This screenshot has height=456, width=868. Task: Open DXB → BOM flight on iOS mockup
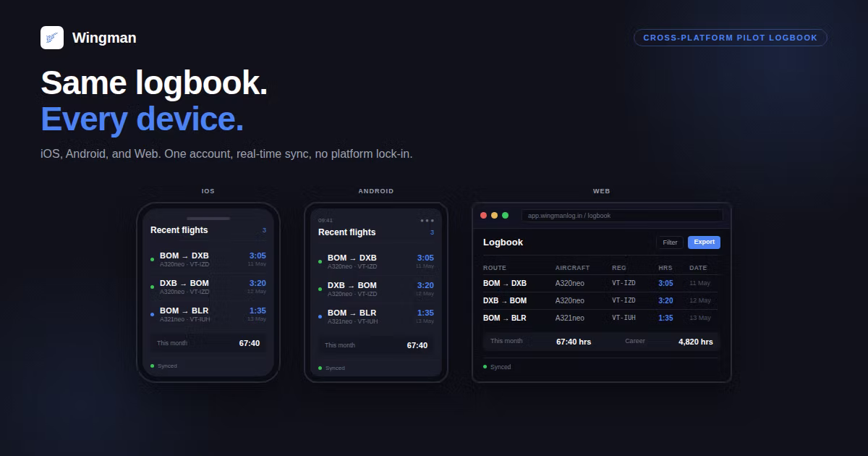tap(208, 287)
